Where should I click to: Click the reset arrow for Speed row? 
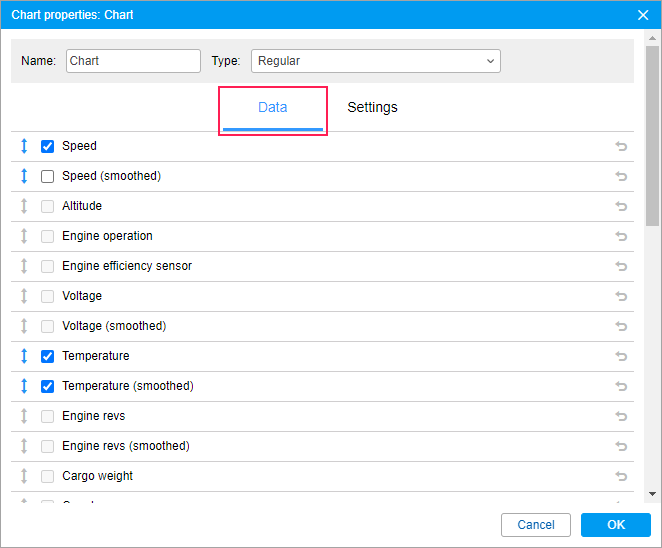[x=621, y=146]
